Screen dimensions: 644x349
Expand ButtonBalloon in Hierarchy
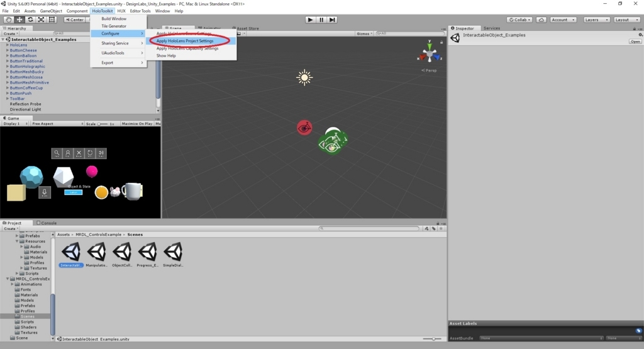coord(8,56)
